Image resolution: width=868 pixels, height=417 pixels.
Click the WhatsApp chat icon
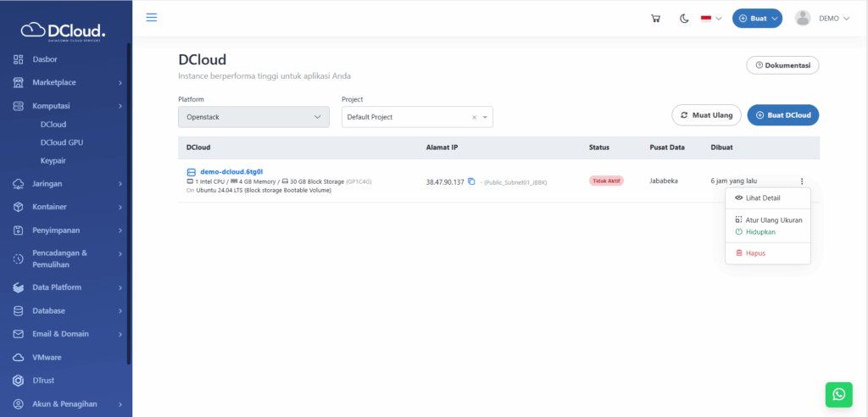pos(838,394)
